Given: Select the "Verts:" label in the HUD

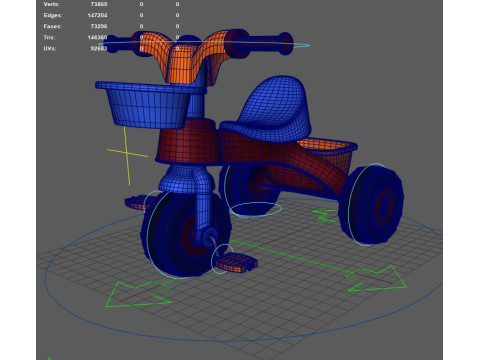Looking at the screenshot, I should tap(51, 4).
